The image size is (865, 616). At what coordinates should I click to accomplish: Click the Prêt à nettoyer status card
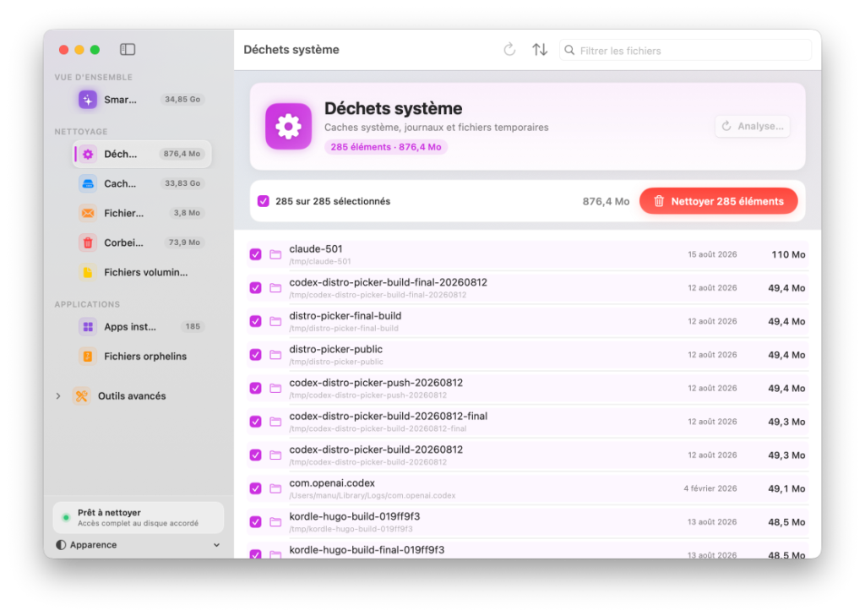[x=139, y=517]
